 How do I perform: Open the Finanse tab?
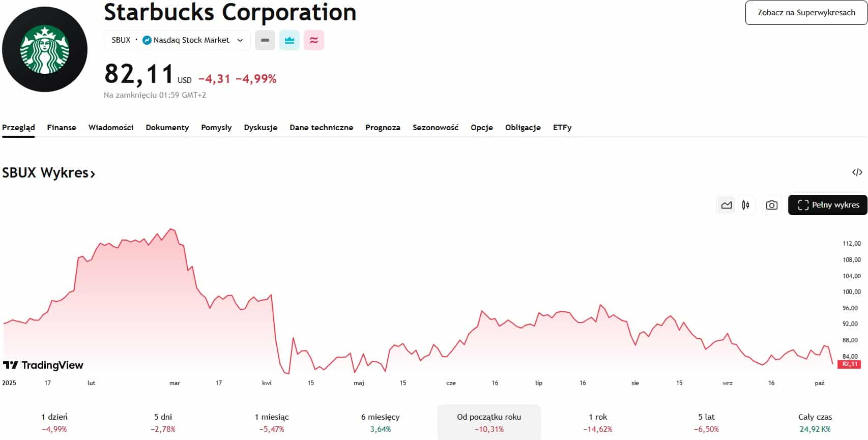pyautogui.click(x=62, y=127)
